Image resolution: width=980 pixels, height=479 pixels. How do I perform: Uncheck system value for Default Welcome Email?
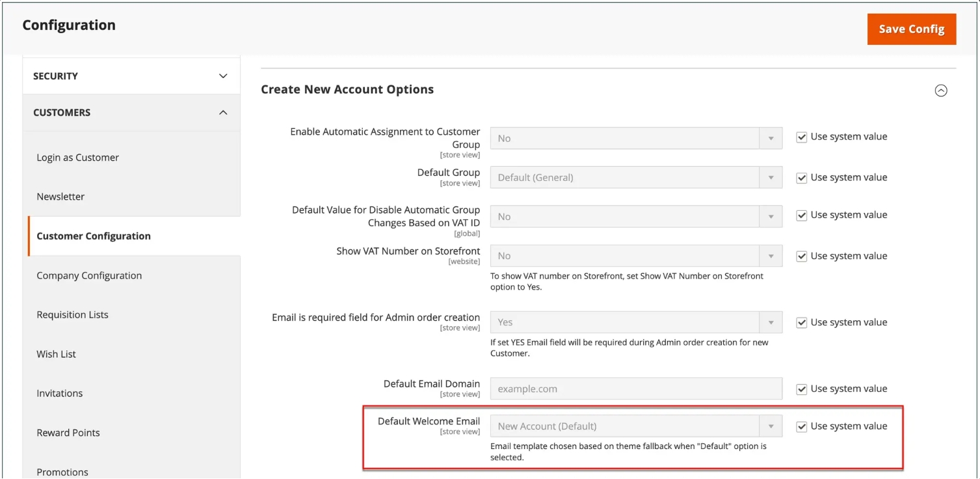tap(801, 427)
